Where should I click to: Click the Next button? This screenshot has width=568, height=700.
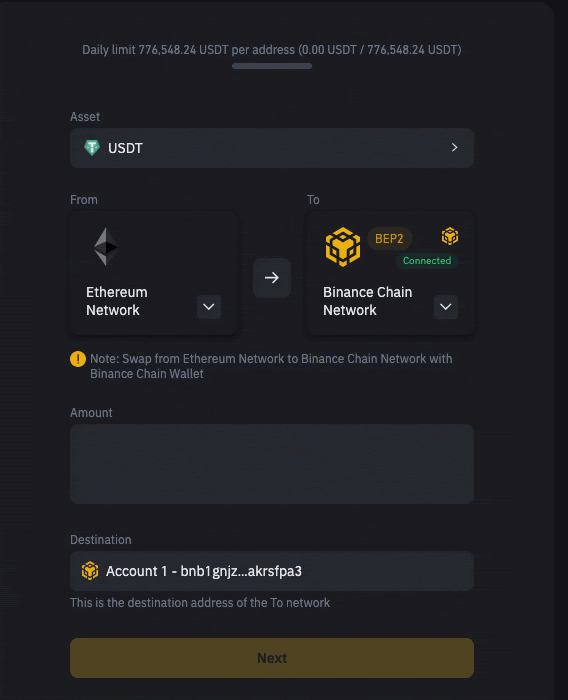(x=272, y=658)
